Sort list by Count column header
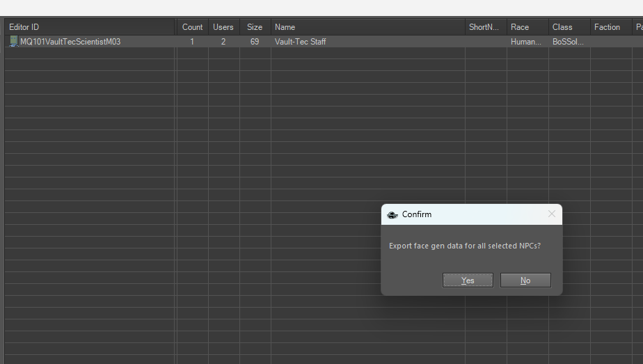The image size is (643, 364). (192, 27)
